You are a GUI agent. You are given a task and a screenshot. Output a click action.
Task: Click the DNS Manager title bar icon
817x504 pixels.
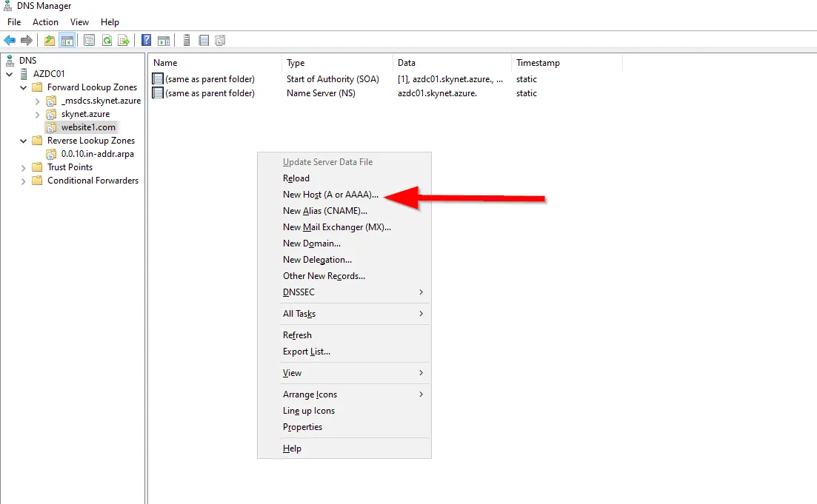pos(8,6)
